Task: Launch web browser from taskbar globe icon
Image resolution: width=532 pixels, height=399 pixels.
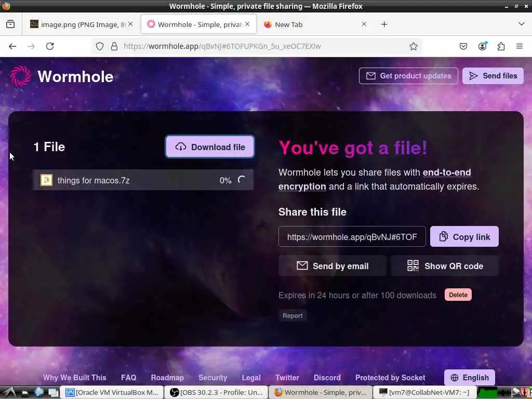Action: [x=39, y=392]
